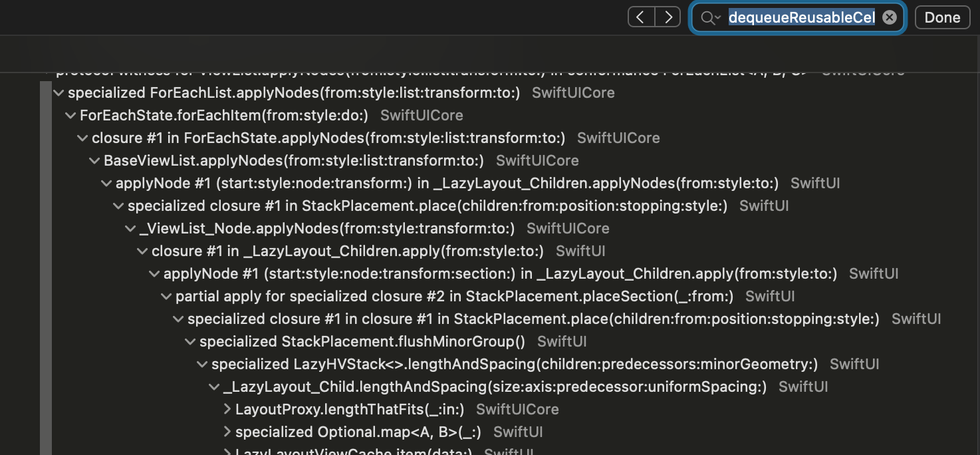Collapse closure #1 in closure #1 StackPlacement.place row

tap(178, 319)
